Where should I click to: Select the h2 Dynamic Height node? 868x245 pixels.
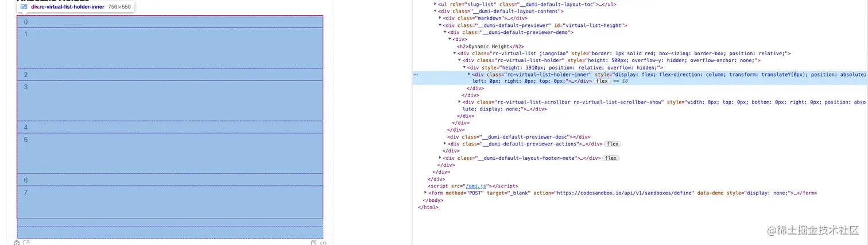pyautogui.click(x=490, y=47)
